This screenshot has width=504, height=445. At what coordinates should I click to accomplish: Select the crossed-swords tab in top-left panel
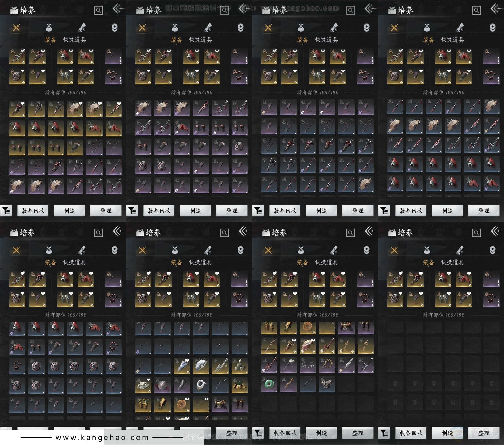(16, 28)
